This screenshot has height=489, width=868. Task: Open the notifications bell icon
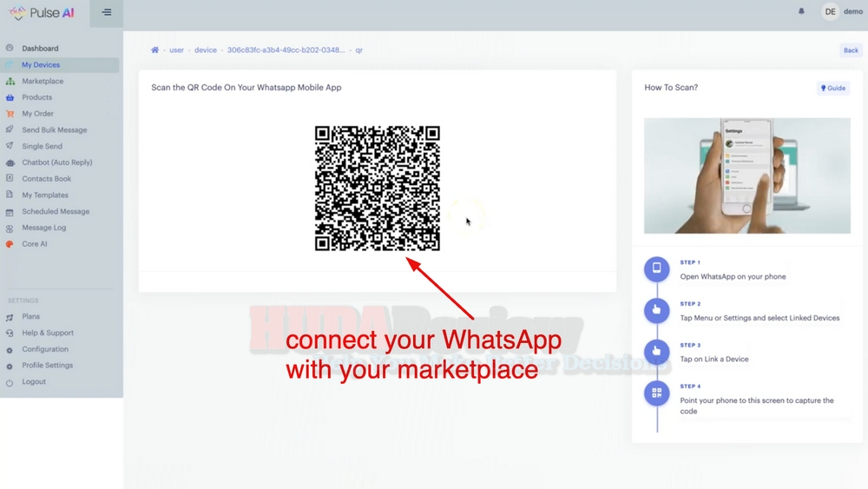801,12
